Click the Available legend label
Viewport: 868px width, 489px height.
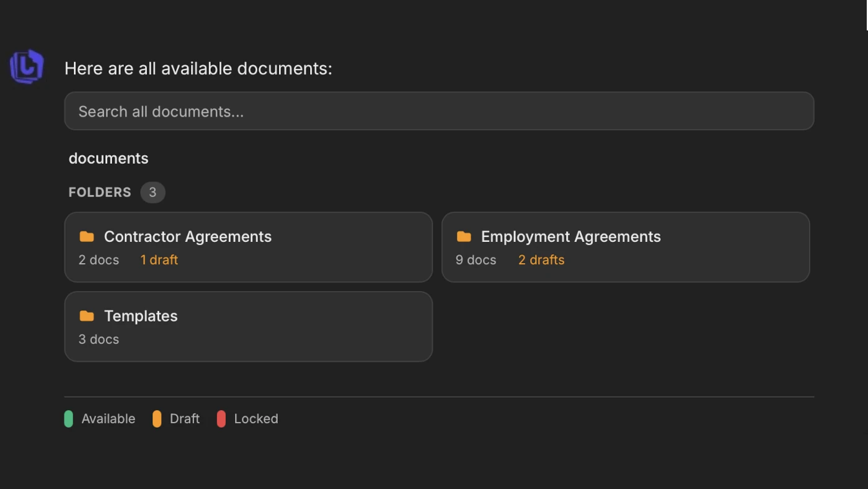[108, 419]
